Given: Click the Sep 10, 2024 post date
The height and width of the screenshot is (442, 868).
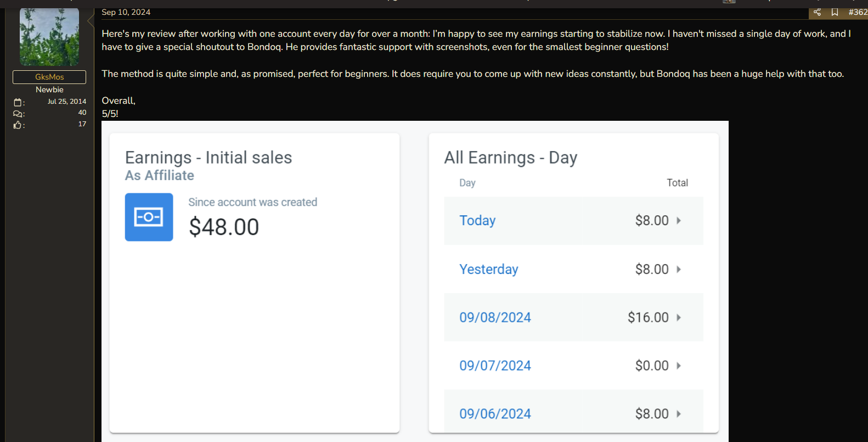Looking at the screenshot, I should 126,12.
